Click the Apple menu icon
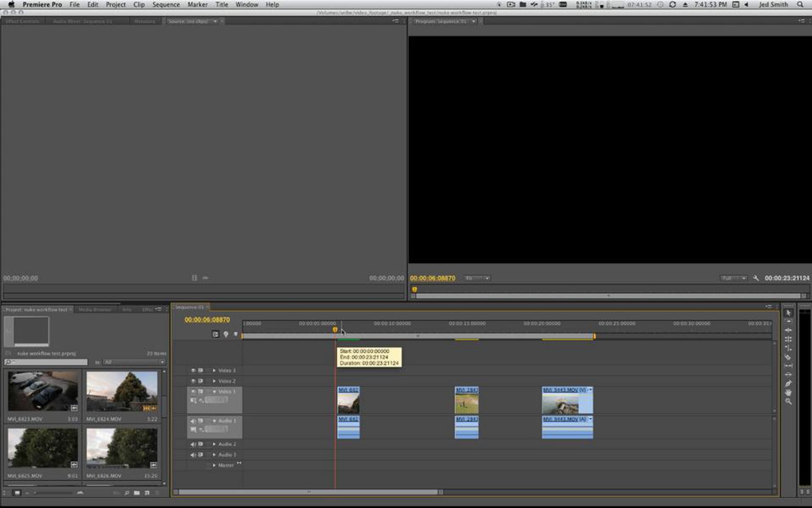Viewport: 812px width, 508px height. [x=11, y=4]
